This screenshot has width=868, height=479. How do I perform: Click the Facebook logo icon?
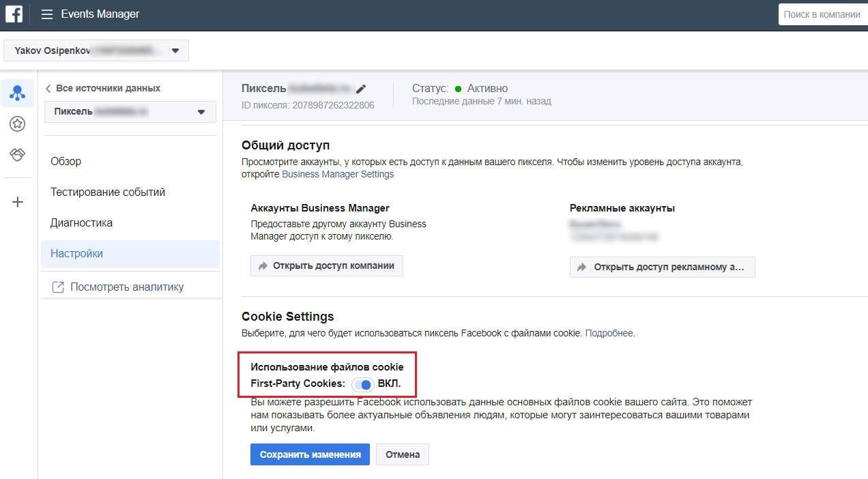point(14,14)
